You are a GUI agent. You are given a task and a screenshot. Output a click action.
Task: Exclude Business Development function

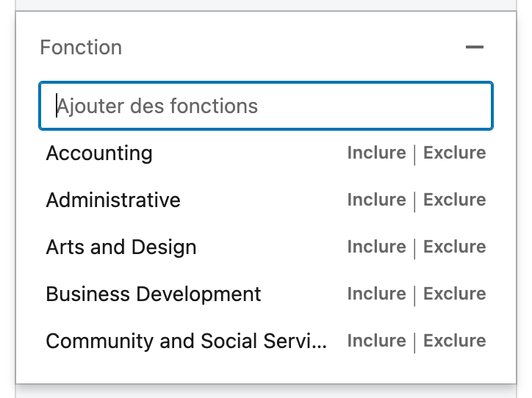[x=454, y=294]
